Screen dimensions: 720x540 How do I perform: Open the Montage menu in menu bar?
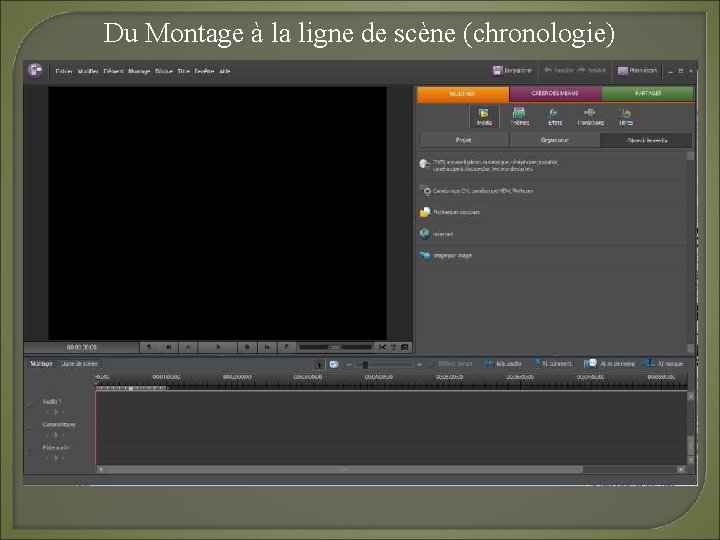(139, 71)
